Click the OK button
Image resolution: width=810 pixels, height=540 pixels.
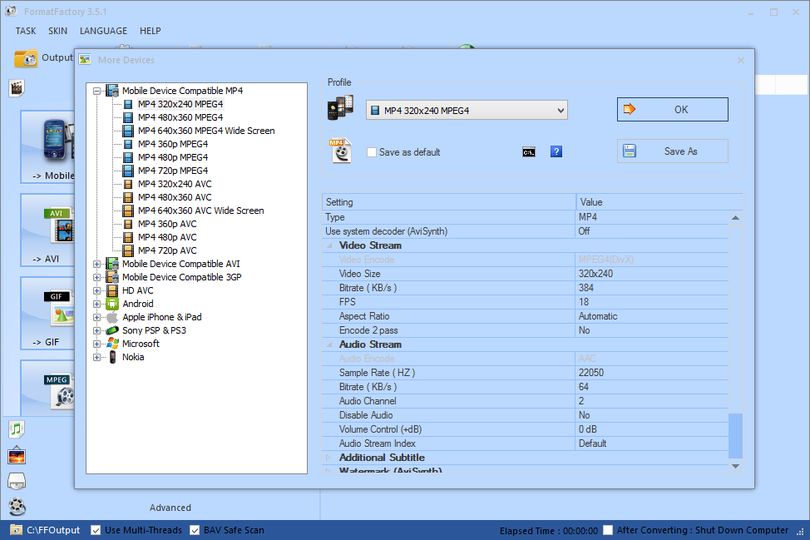[x=673, y=110]
